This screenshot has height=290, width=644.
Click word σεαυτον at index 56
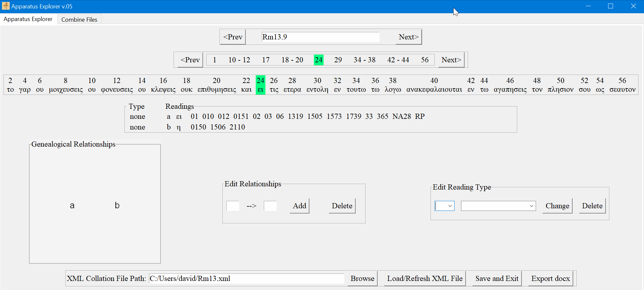(x=622, y=89)
